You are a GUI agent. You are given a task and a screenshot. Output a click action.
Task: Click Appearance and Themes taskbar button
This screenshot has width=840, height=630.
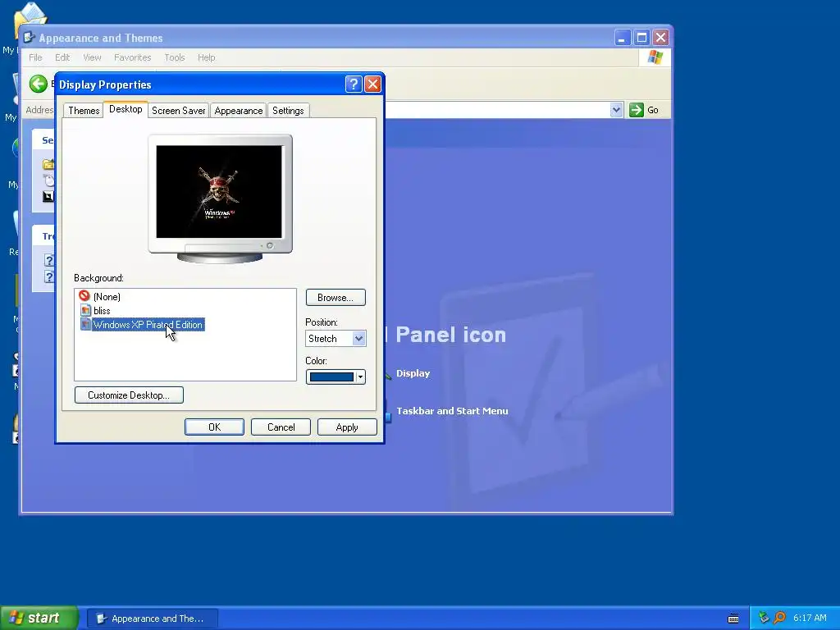(153, 619)
